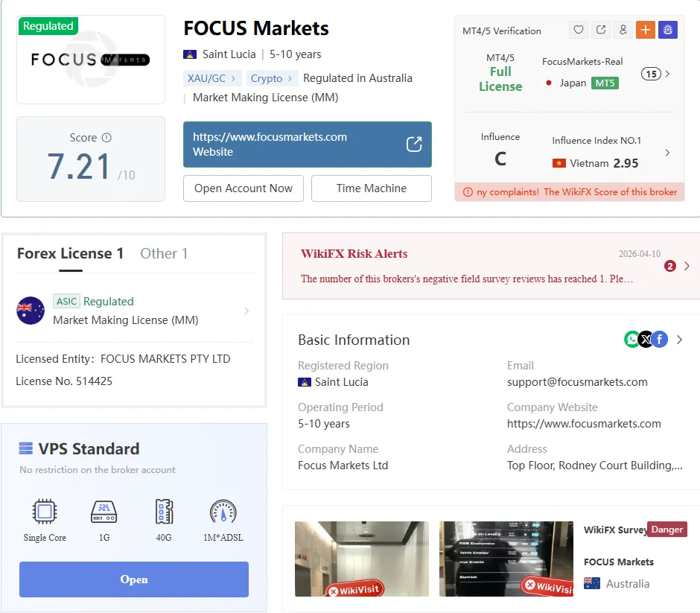The width and height of the screenshot is (700, 613).
Task: Click FocusMarkets-Real server name
Action: click(582, 62)
